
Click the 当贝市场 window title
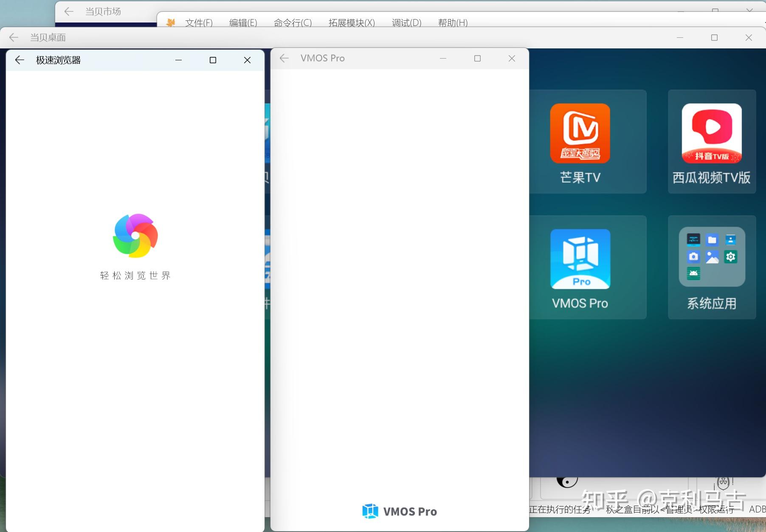pos(103,11)
